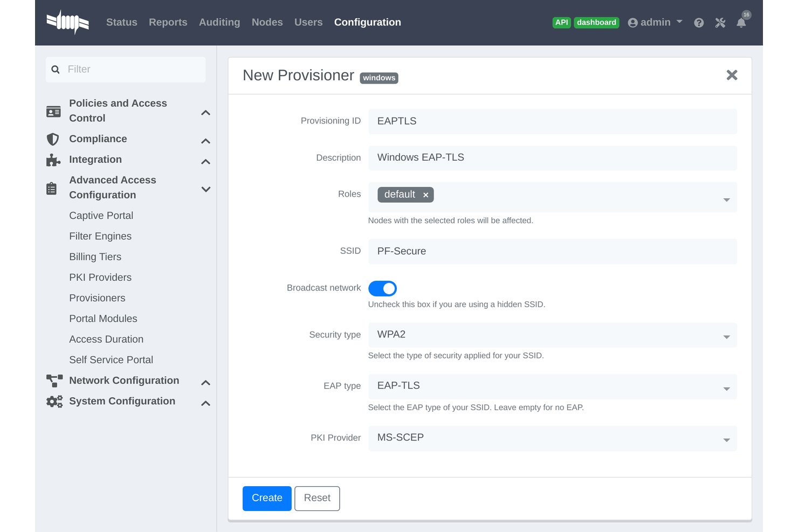Viewport: 798px width, 532px height.
Task: Open the PKI Provider MS-SCEP dropdown
Action: point(553,438)
